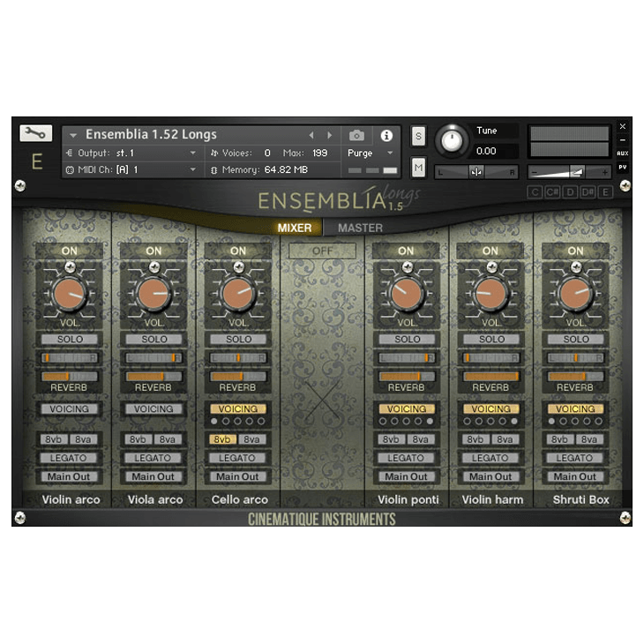
Task: Take a snapshot with the camera icon
Action: (356, 135)
